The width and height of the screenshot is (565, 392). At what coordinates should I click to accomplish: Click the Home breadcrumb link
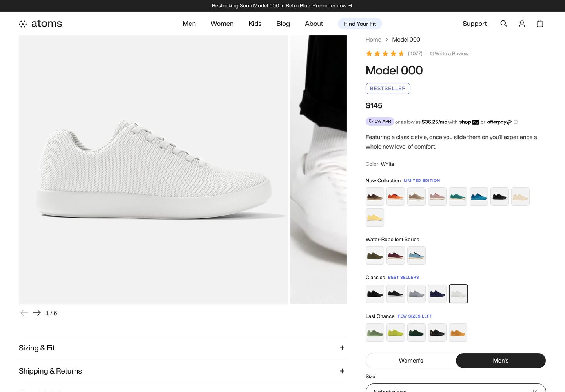tap(373, 40)
